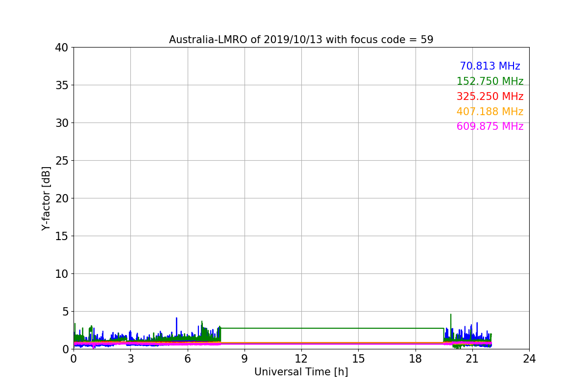Click the green spike peak near 20 hours
This screenshot has width=588, height=392.
451,315
